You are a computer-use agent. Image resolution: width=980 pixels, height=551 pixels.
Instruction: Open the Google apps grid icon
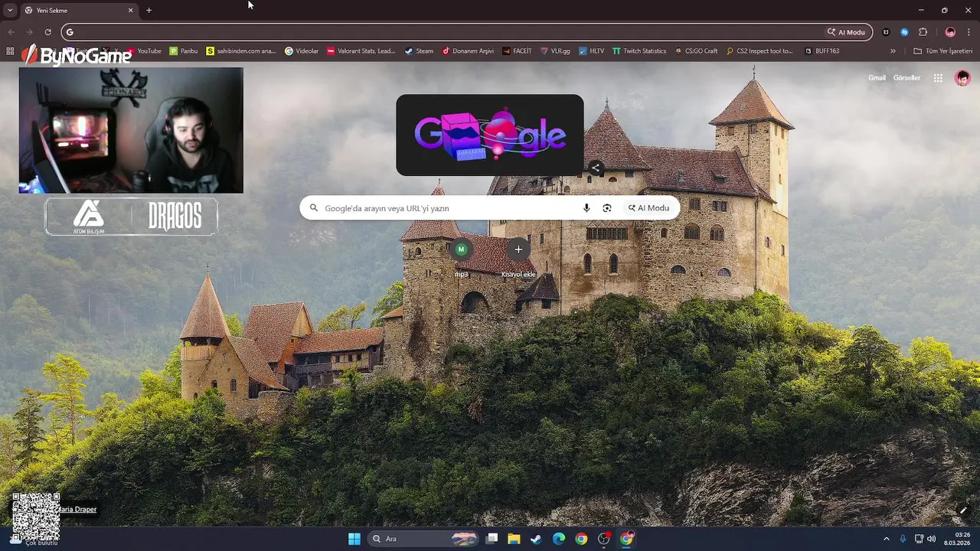click(x=938, y=78)
